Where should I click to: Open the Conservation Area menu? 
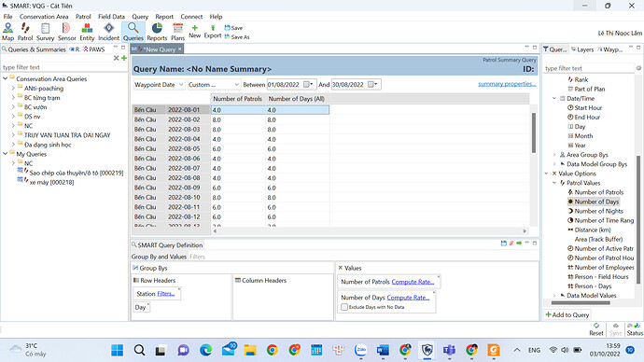(x=44, y=17)
